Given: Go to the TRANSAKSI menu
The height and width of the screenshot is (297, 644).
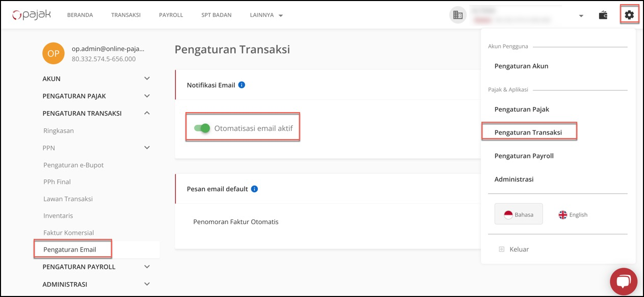Looking at the screenshot, I should [x=126, y=15].
